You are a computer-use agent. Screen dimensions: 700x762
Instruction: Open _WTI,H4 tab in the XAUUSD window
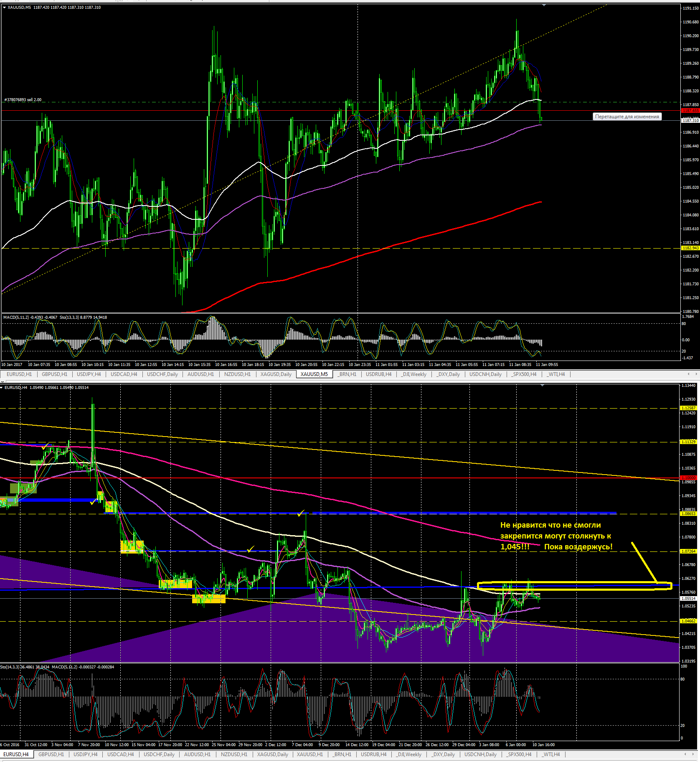point(556,374)
